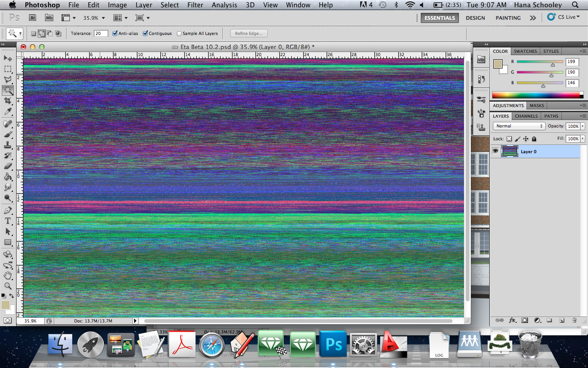Toggle lock position
The height and width of the screenshot is (368, 588).
[526, 138]
